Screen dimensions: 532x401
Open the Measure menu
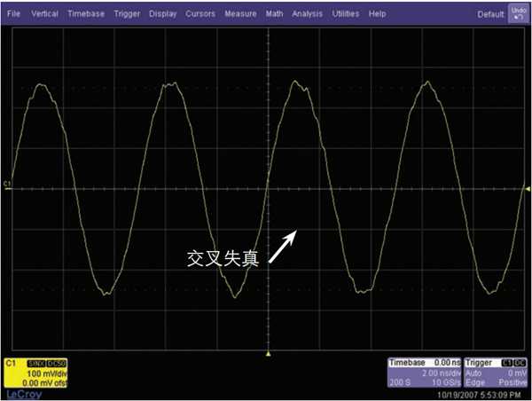tap(240, 14)
